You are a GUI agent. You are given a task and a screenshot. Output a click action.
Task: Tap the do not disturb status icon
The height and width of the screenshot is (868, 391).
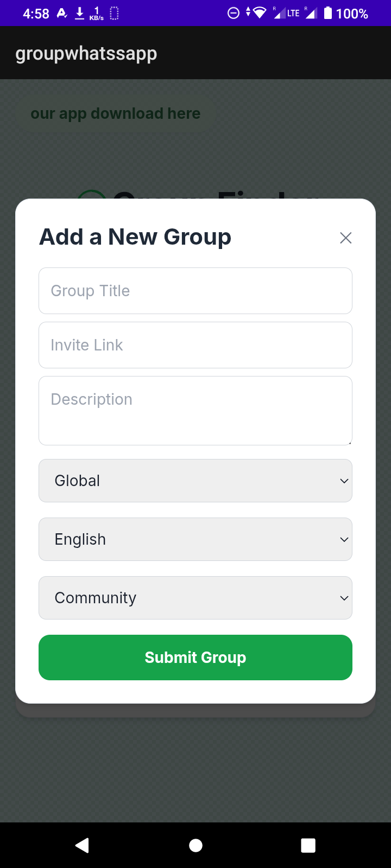coord(233,13)
